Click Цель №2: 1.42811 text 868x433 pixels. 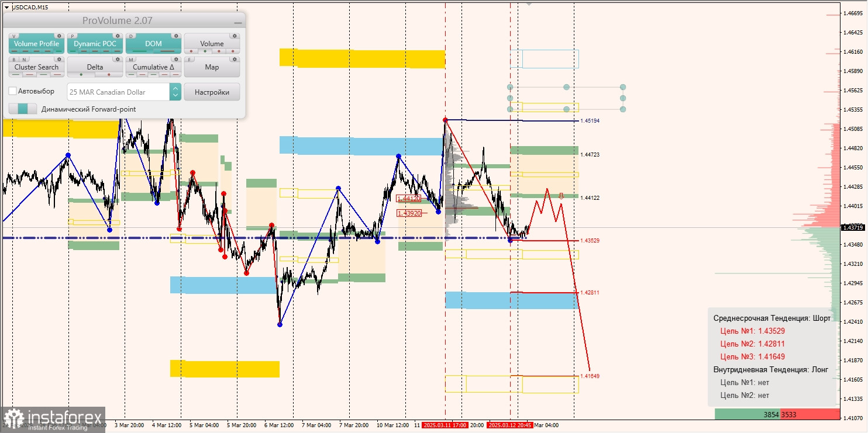point(752,344)
